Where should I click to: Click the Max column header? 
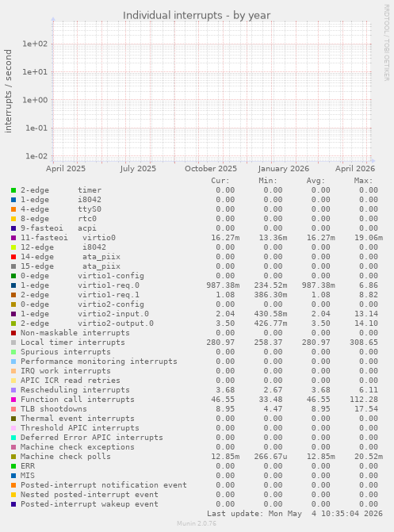(x=363, y=181)
